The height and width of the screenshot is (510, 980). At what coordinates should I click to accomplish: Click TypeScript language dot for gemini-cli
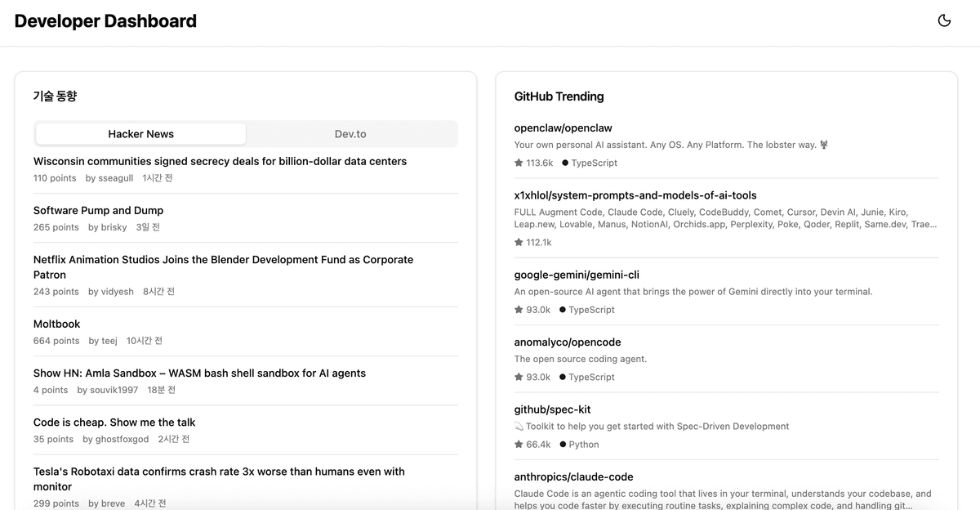563,310
